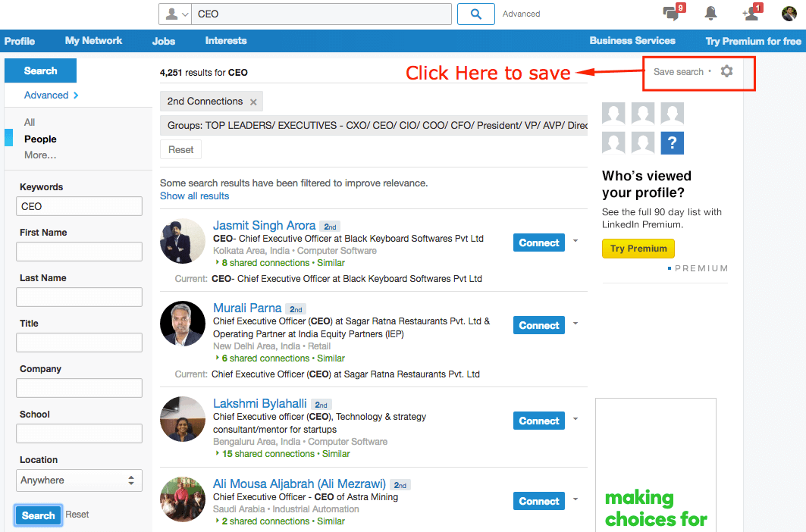Screen dimensions: 806x532
Task: Click the Reset button under filters
Action: [181, 149]
